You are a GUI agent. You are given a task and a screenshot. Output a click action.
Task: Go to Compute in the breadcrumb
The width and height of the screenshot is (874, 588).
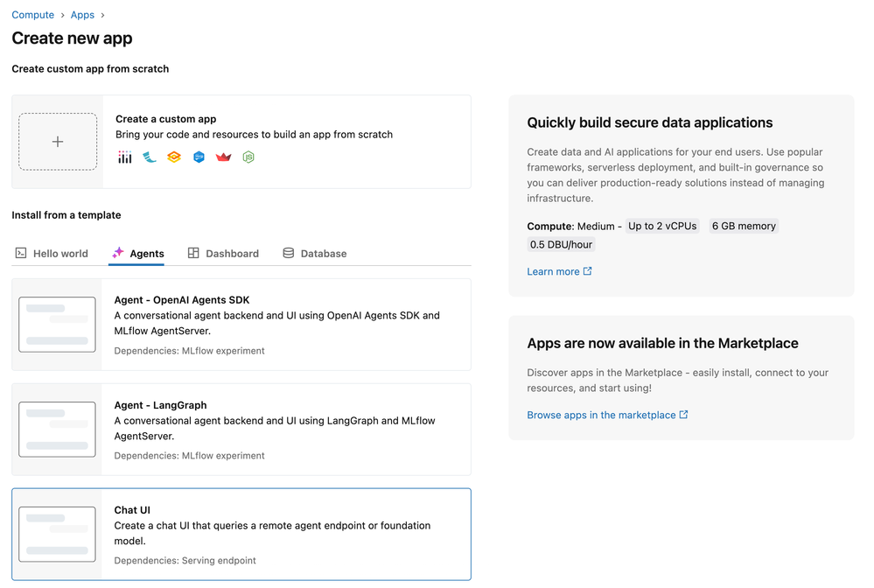coord(32,15)
